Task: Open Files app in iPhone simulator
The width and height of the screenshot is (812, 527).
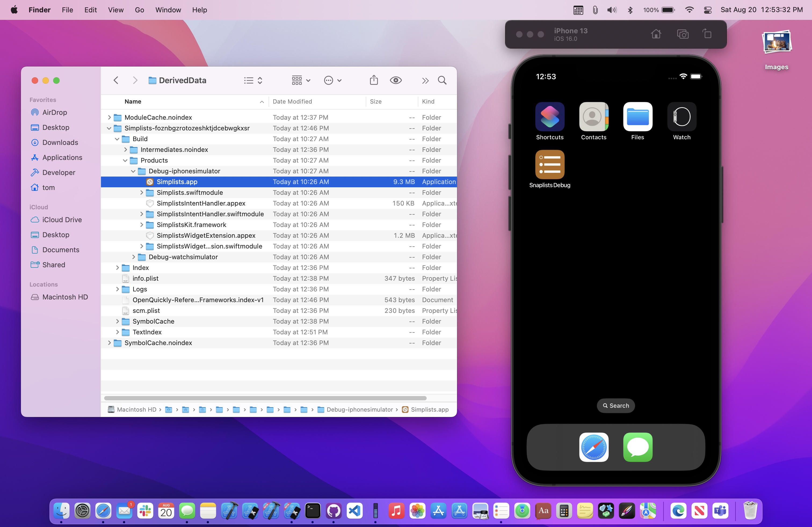Action: tap(638, 116)
